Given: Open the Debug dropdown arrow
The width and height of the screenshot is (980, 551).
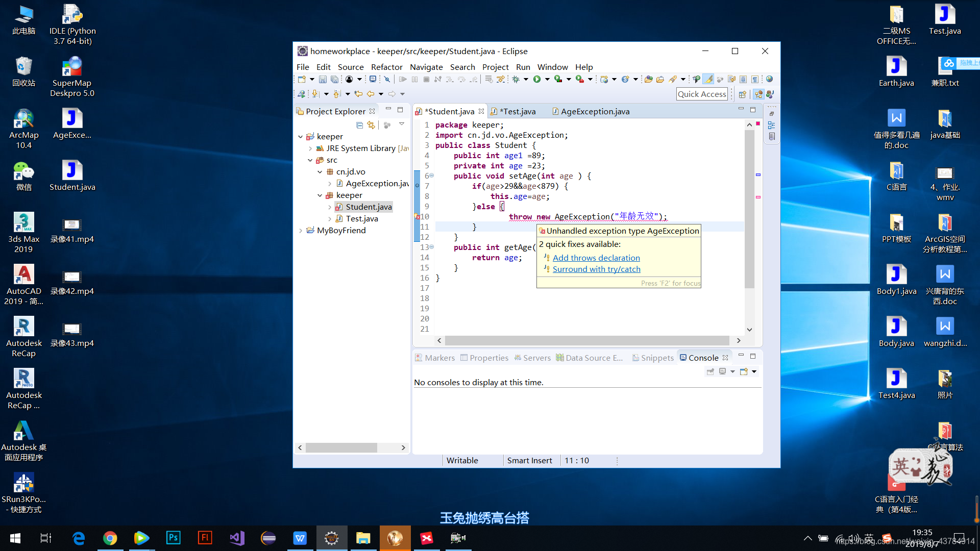Looking at the screenshot, I should pyautogui.click(x=526, y=79).
